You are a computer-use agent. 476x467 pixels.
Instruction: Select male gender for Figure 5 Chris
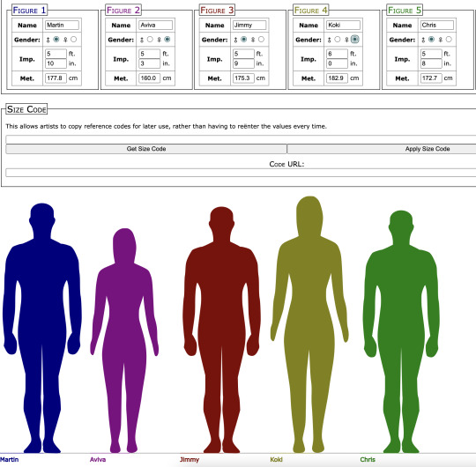(x=431, y=40)
